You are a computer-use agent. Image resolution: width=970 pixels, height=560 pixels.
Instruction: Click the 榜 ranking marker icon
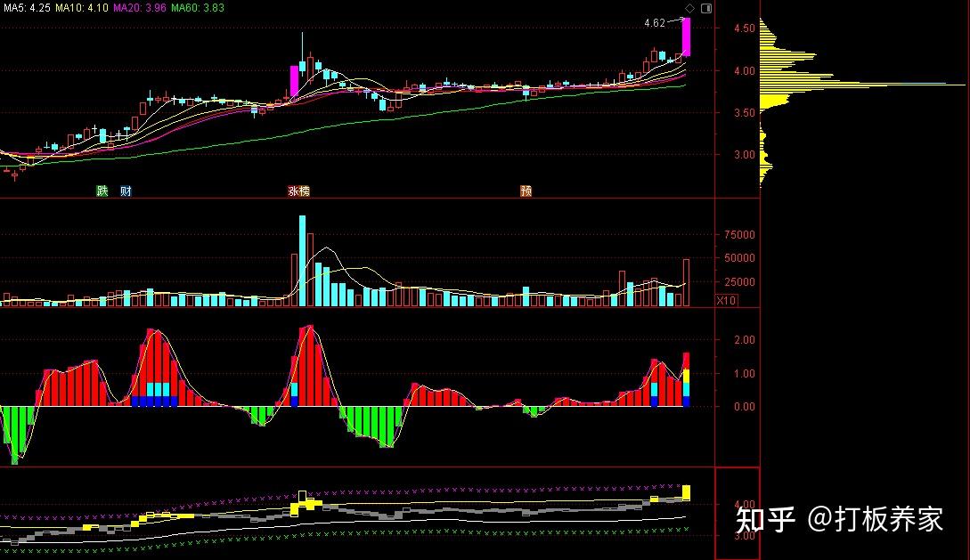pyautogui.click(x=304, y=191)
